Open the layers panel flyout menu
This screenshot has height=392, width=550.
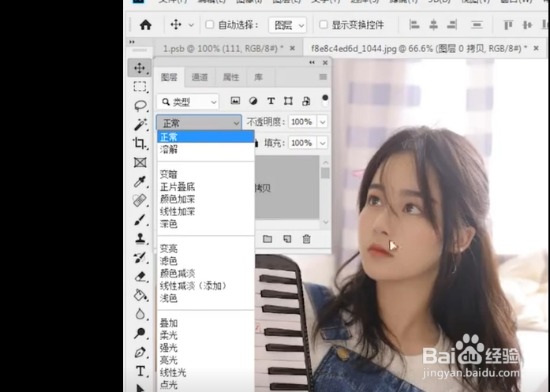(323, 77)
